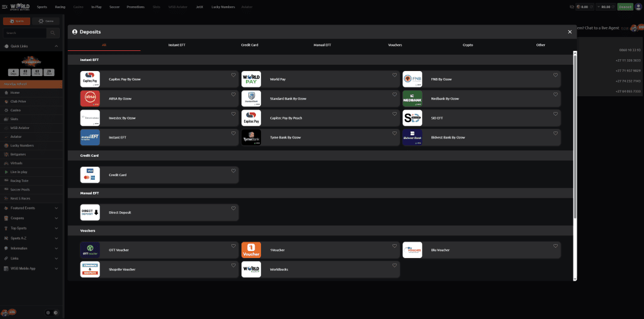Choose the Credit Card Visa/Mastercard logo
The height and width of the screenshot is (319, 644).
[90, 175]
